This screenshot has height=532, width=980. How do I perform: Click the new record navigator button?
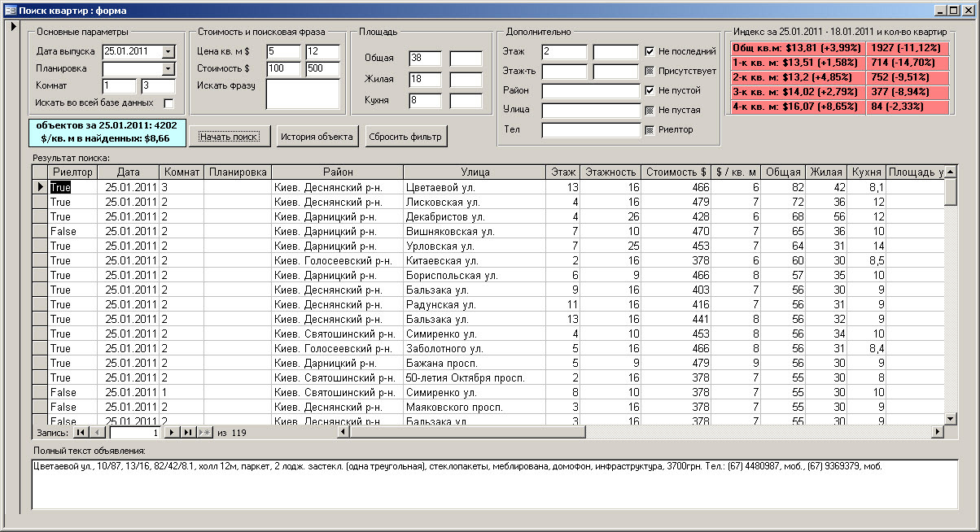(x=204, y=433)
